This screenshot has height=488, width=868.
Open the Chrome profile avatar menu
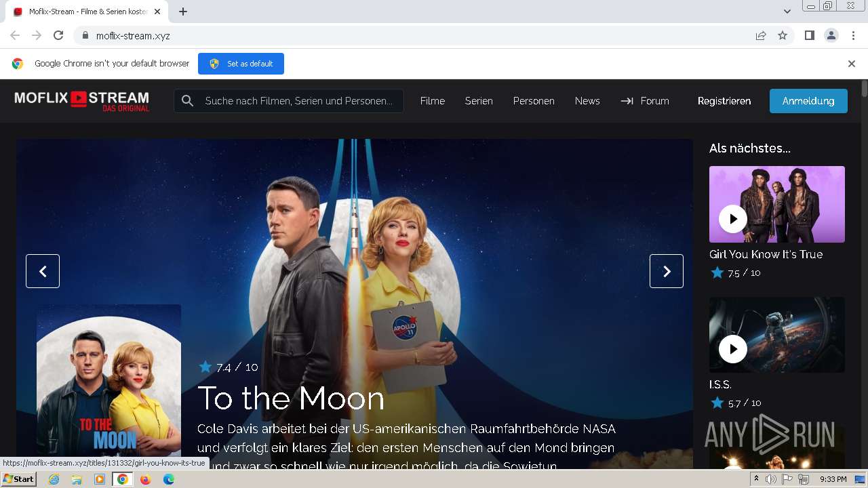tap(831, 35)
